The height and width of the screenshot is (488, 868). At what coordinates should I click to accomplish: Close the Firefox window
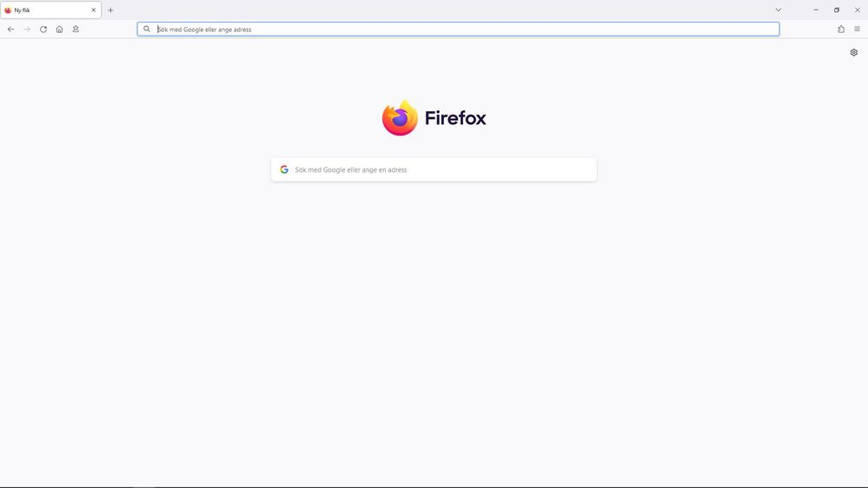pos(857,10)
